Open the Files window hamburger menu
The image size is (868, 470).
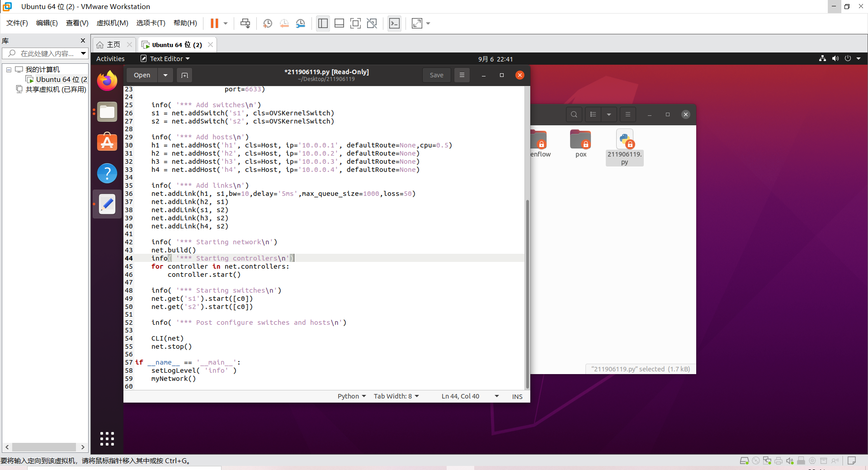point(627,114)
